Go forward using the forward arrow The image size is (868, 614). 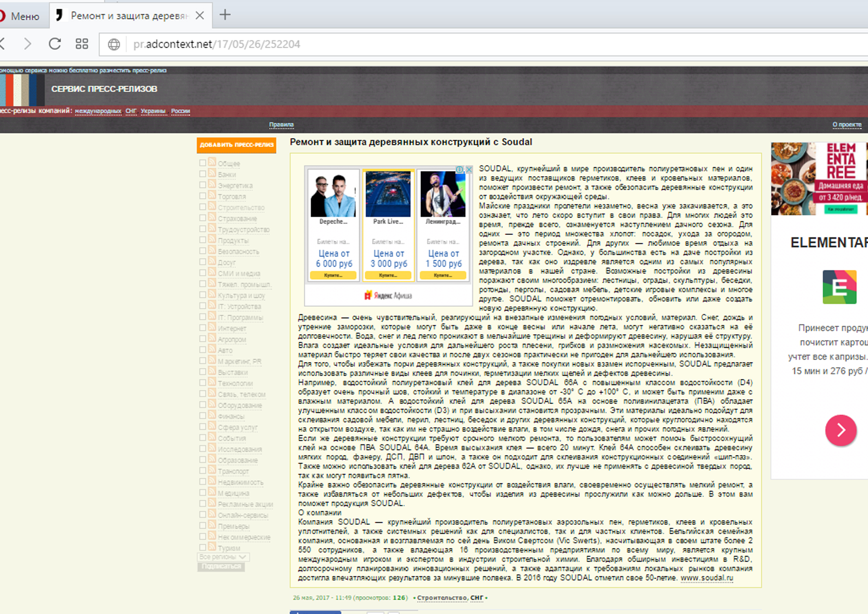pos(27,44)
